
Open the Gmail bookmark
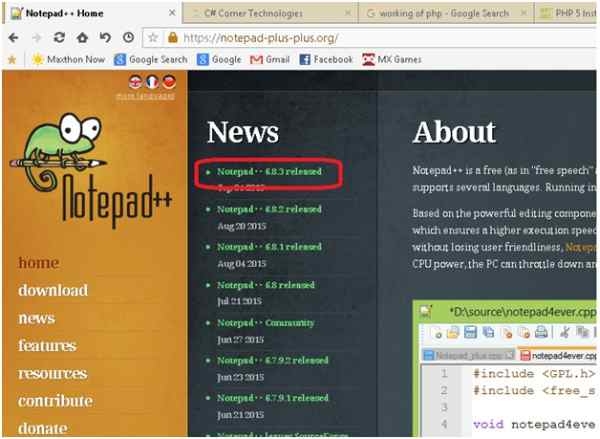click(270, 59)
